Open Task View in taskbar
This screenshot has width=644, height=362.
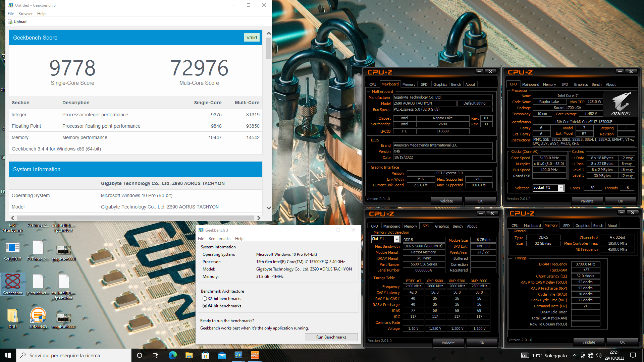[x=156, y=355]
